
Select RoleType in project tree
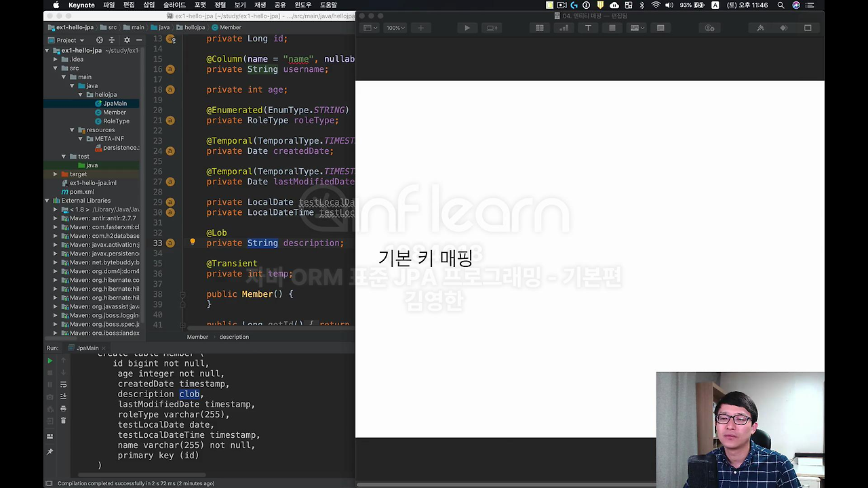(x=112, y=121)
